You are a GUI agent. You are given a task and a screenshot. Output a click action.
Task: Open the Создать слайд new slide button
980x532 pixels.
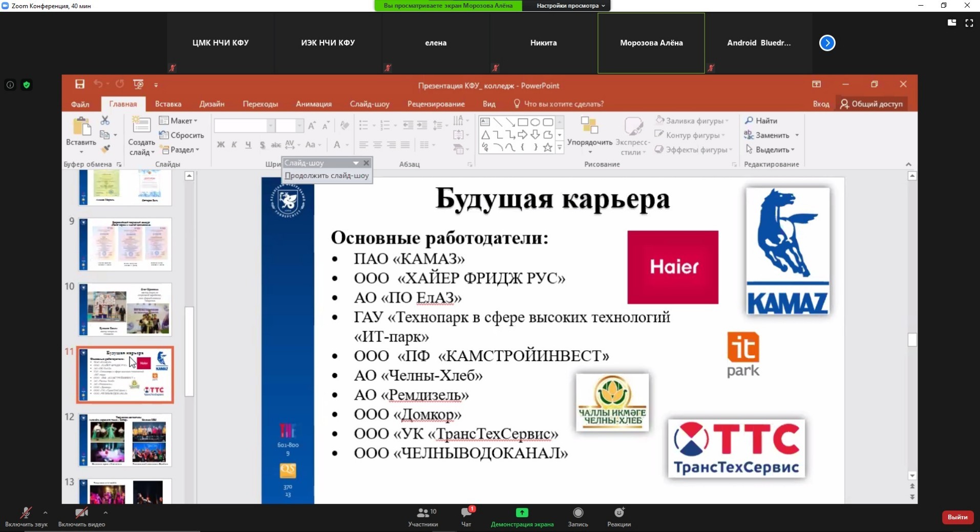[141, 136]
